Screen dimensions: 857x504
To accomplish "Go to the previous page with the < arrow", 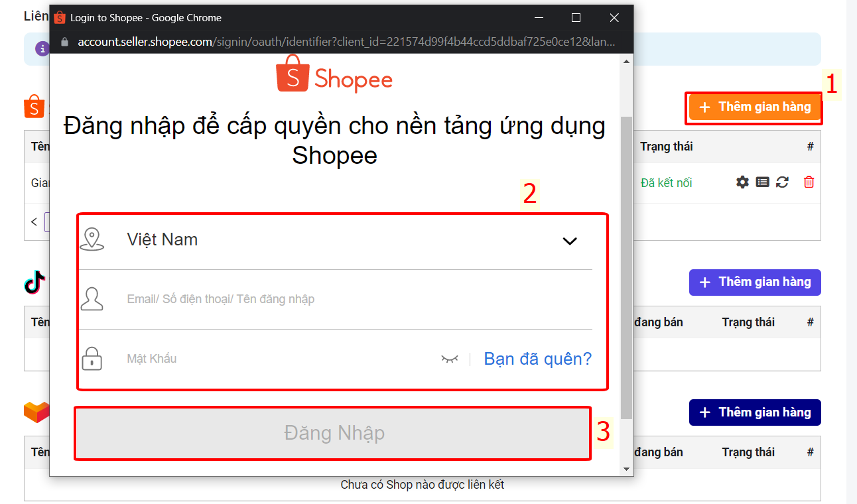I will click(x=34, y=222).
